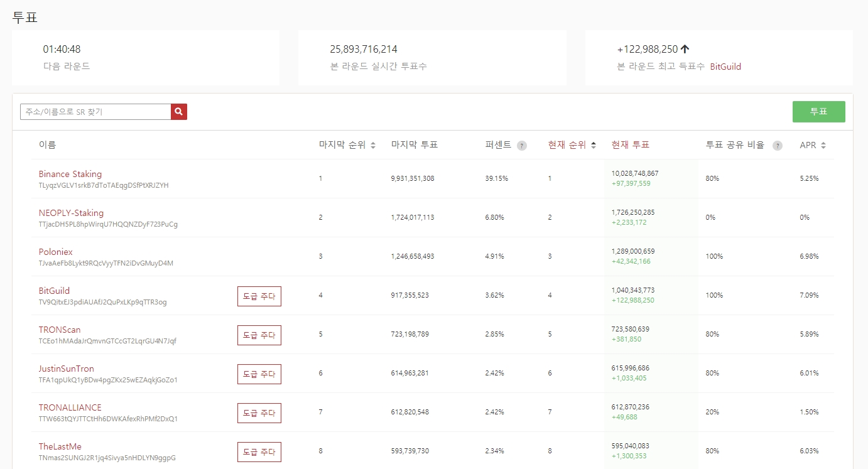The height and width of the screenshot is (469, 868).
Task: Open the NEOPLY-Staking link
Action: [71, 213]
